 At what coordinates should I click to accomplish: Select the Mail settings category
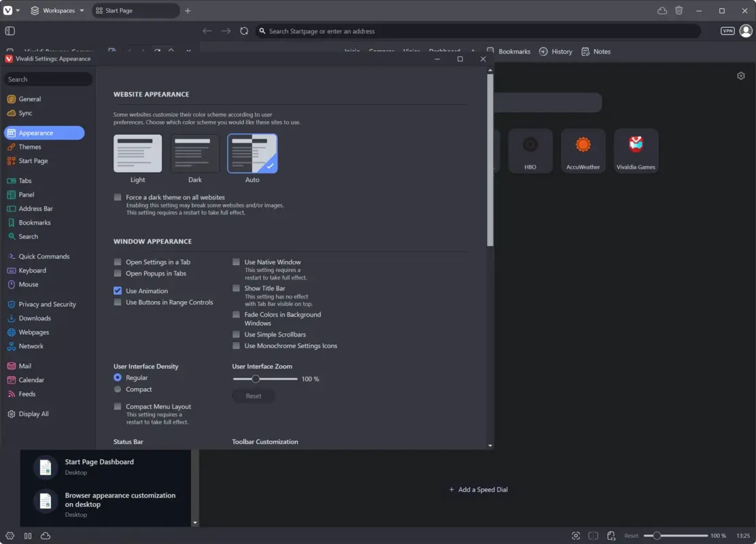pyautogui.click(x=24, y=365)
